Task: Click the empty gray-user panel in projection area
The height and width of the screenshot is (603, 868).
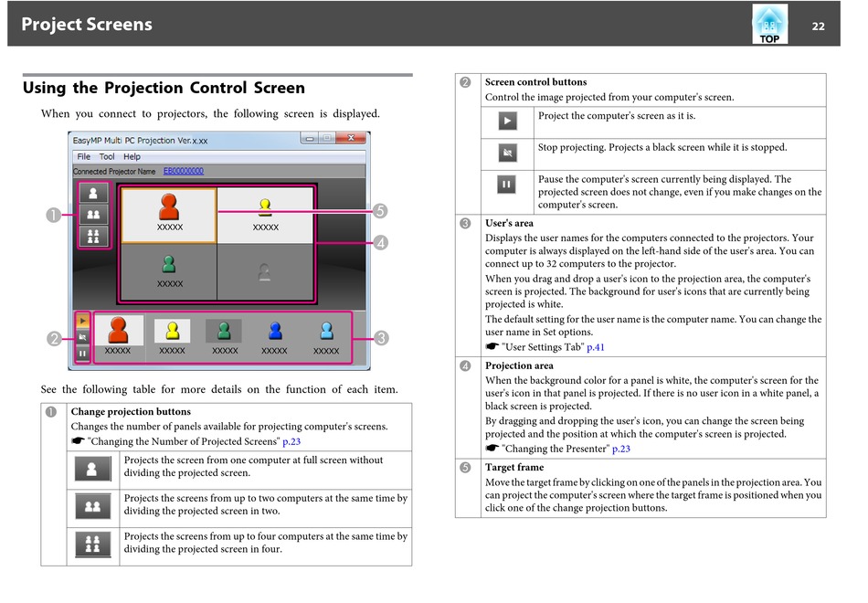Action: point(266,272)
